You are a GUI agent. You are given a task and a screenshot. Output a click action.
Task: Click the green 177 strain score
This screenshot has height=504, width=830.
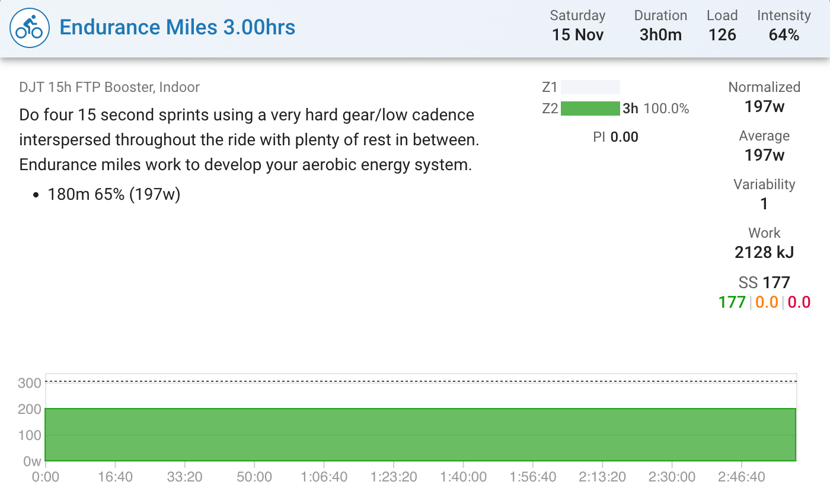click(x=732, y=302)
